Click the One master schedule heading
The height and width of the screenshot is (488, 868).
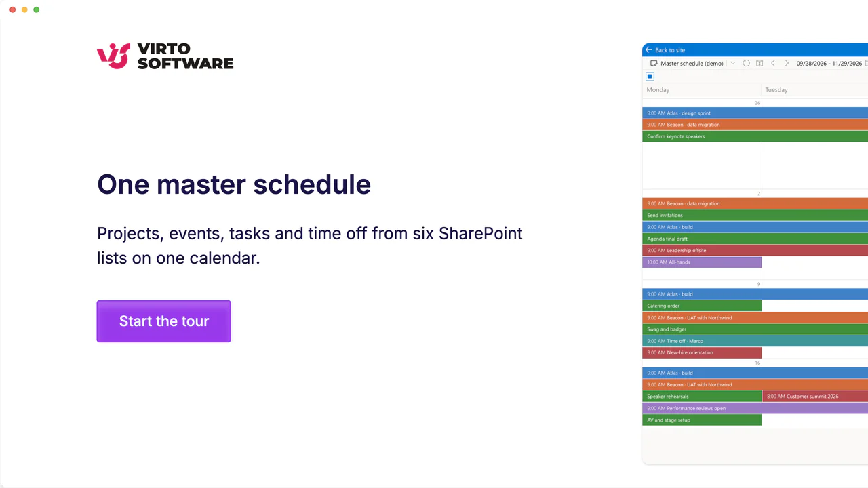(234, 184)
